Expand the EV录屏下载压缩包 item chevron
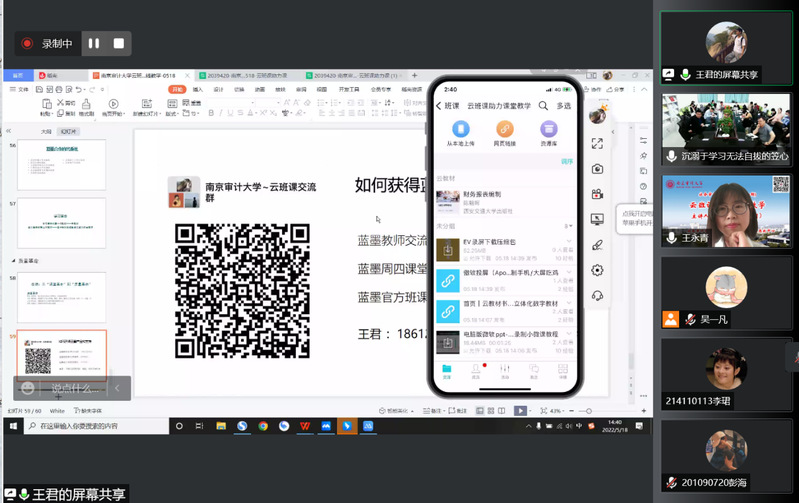 click(x=569, y=242)
